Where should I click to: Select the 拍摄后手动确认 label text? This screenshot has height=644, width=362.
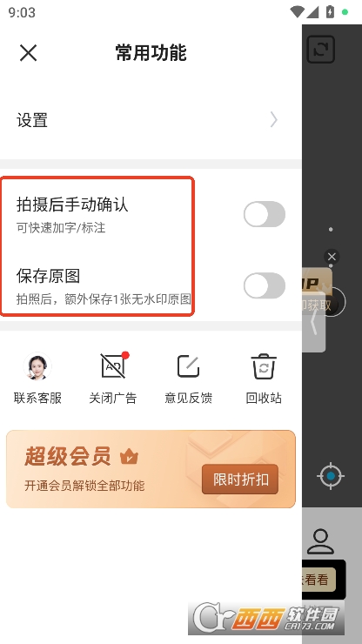tap(72, 205)
